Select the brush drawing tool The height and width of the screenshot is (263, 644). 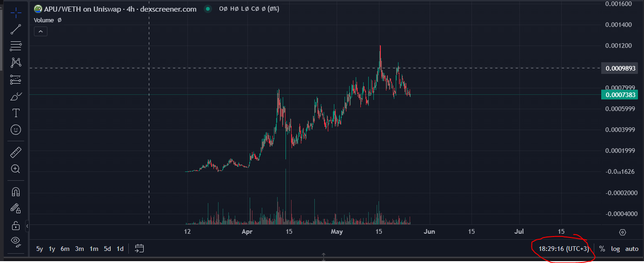point(16,97)
